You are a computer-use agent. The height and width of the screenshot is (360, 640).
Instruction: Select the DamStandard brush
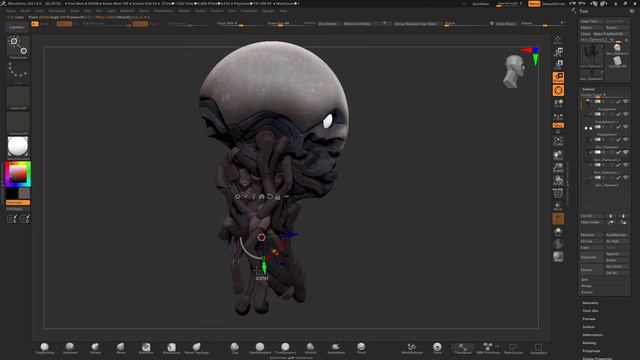tap(260, 348)
